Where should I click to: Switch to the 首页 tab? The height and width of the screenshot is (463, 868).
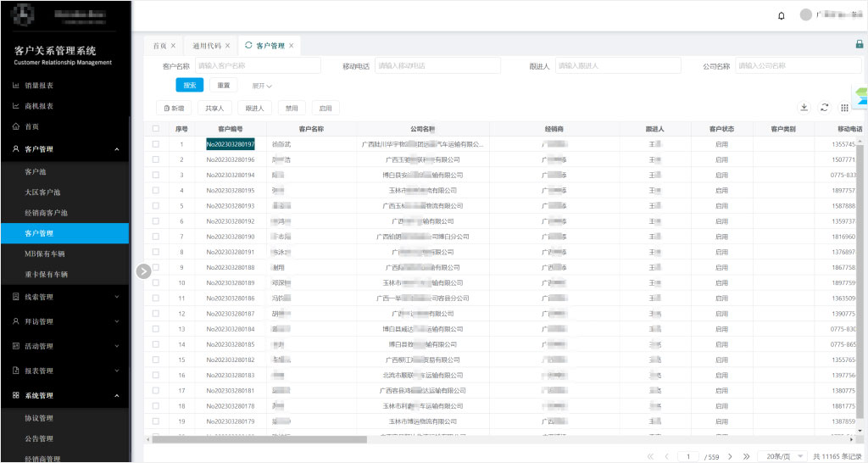pyautogui.click(x=159, y=46)
